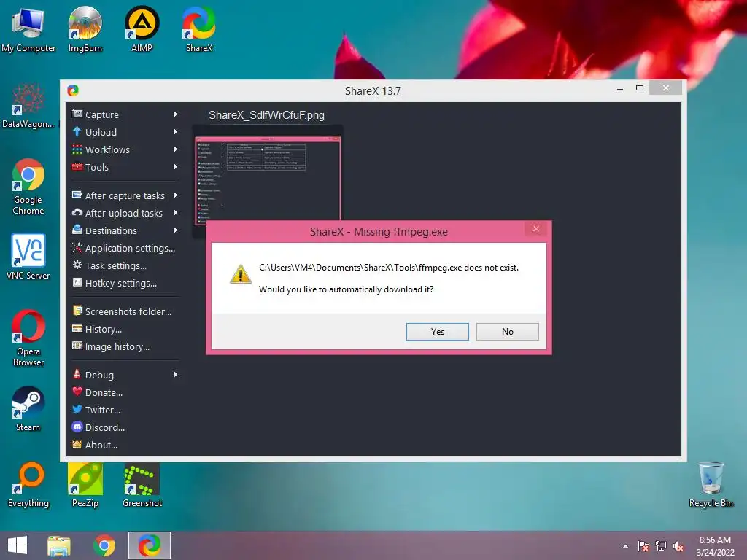The width and height of the screenshot is (747, 560).
Task: Open the History... entry
Action: pyautogui.click(x=125, y=329)
